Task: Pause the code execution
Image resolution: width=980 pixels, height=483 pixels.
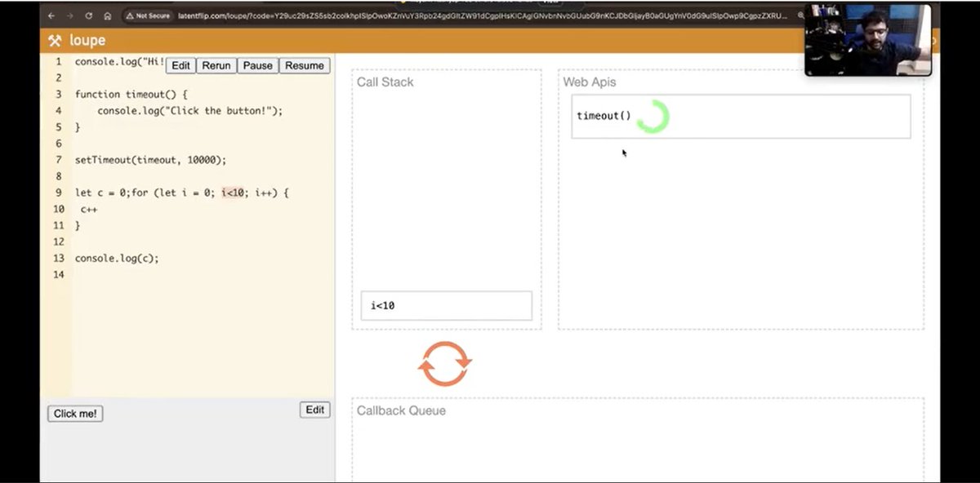Action: click(x=257, y=65)
